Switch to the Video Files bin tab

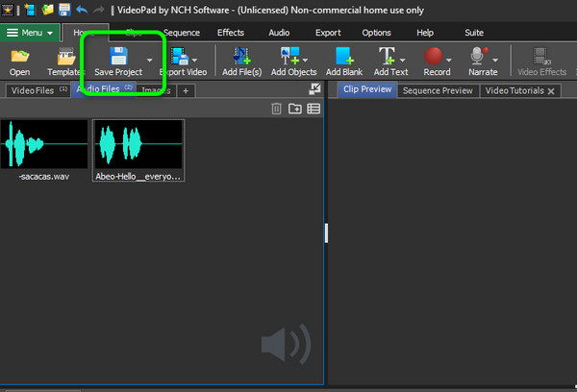[x=38, y=90]
